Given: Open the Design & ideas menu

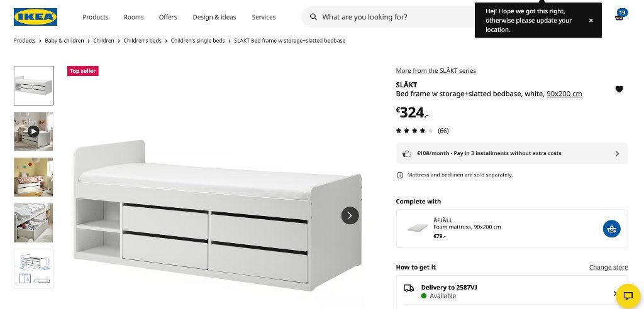Looking at the screenshot, I should coord(214,17).
